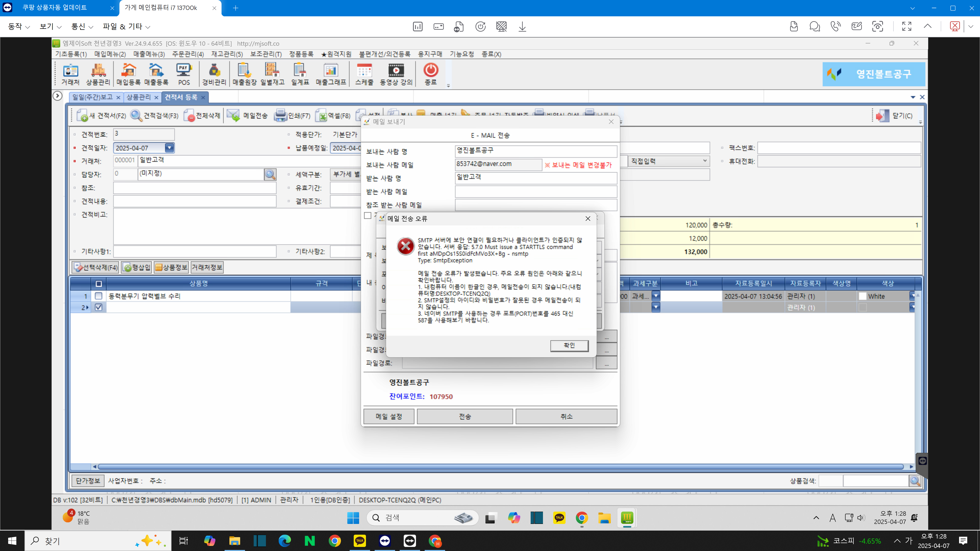Click the White color swatch in row 1
This screenshot has height=551, width=980.
click(862, 296)
